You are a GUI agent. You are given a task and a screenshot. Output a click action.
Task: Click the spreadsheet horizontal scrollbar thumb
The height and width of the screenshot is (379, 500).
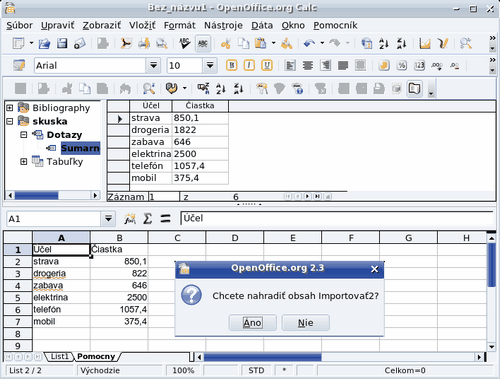coord(263,357)
